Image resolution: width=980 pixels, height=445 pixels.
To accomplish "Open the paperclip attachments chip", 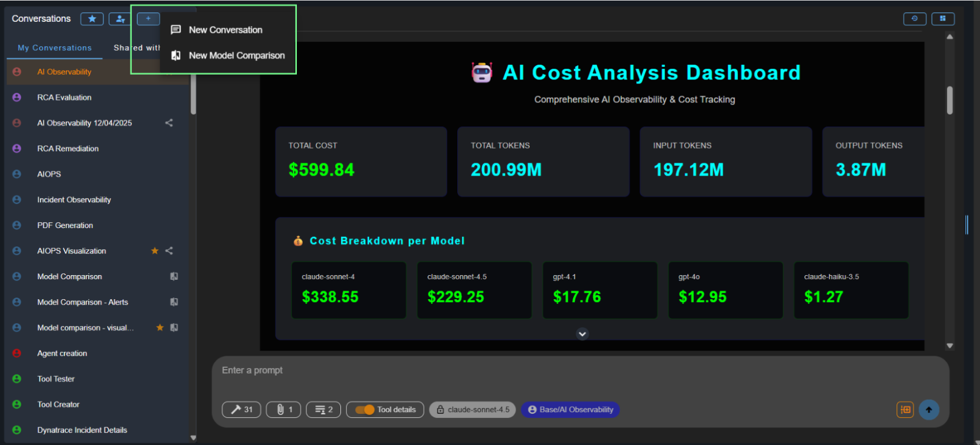I will [283, 410].
